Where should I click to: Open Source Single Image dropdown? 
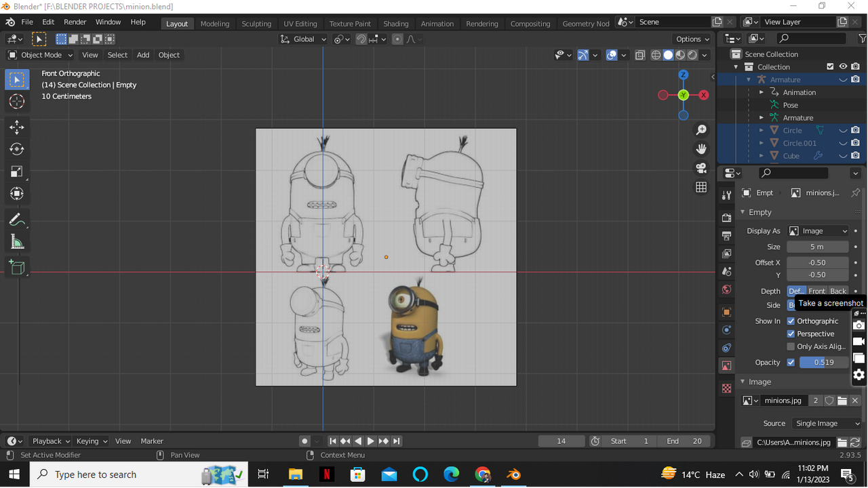pyautogui.click(x=827, y=424)
